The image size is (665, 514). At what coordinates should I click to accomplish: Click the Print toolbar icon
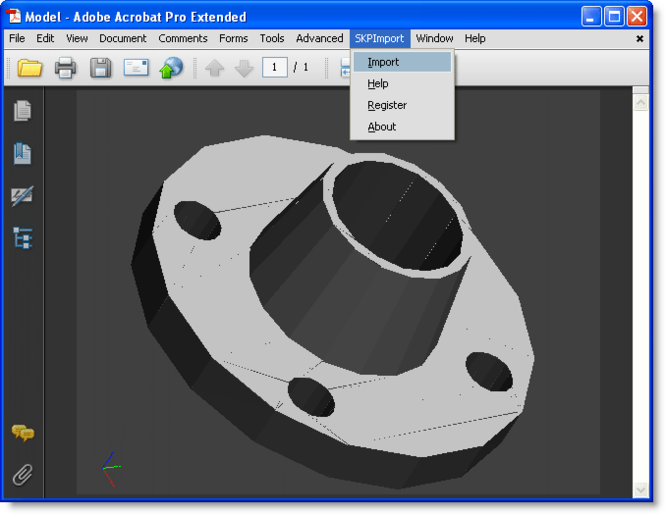[65, 68]
